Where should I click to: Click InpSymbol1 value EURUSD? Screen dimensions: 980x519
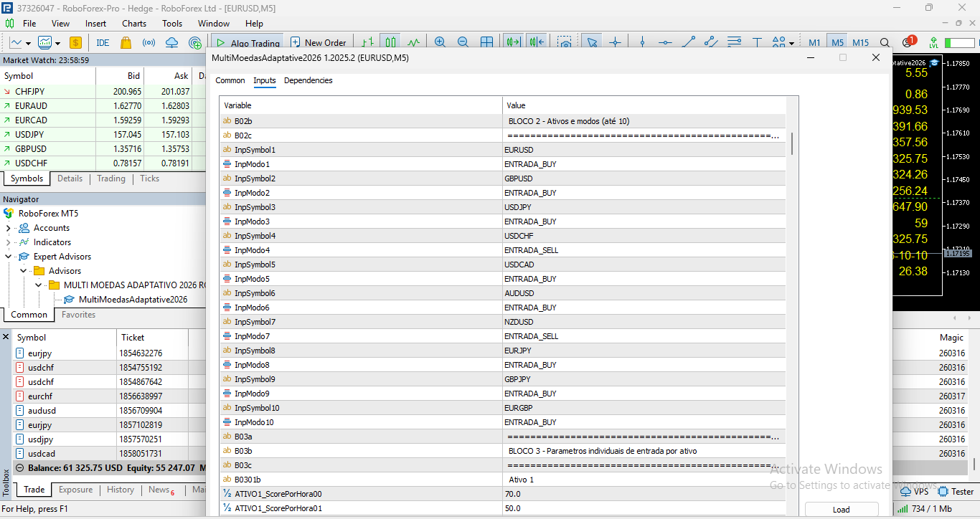[x=644, y=150]
